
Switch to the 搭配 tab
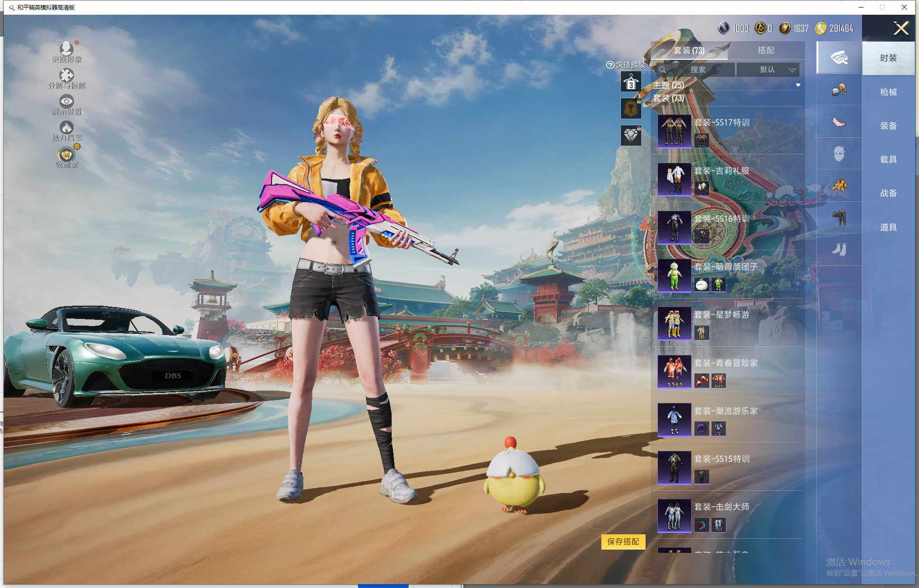coord(765,50)
